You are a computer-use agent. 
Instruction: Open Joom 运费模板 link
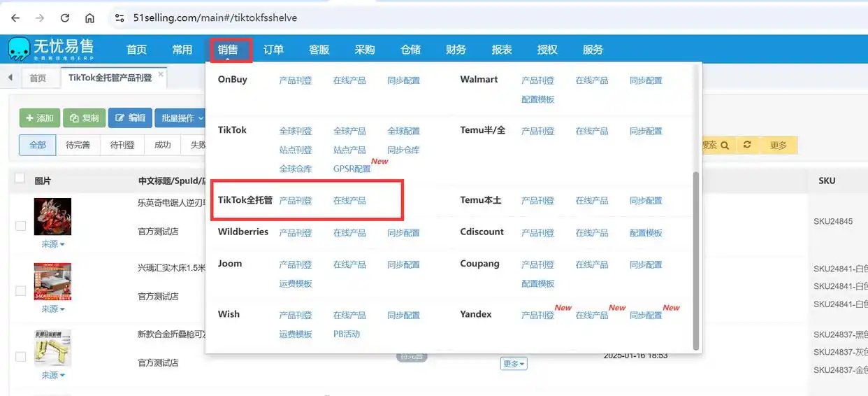296,283
